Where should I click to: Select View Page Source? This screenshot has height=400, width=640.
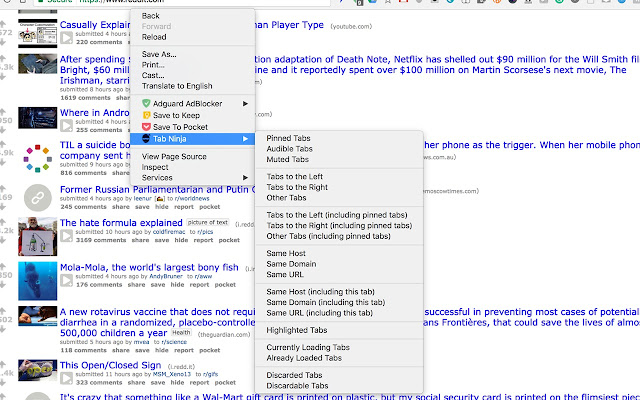coord(174,156)
